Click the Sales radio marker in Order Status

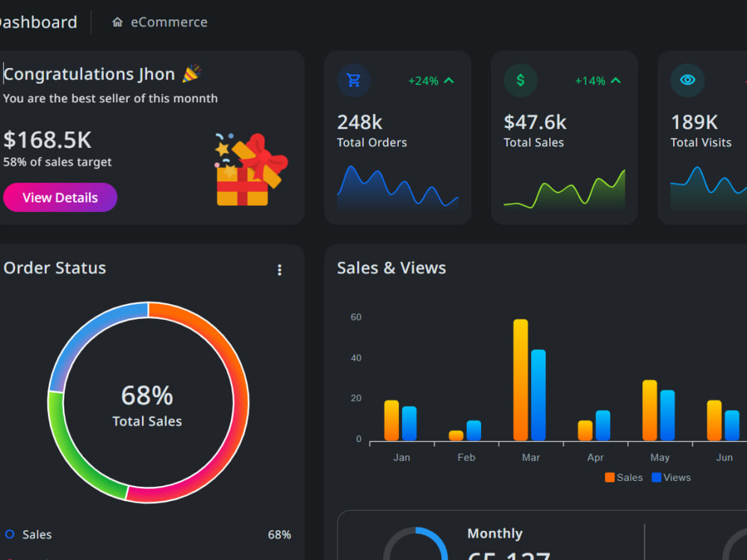(x=10, y=534)
